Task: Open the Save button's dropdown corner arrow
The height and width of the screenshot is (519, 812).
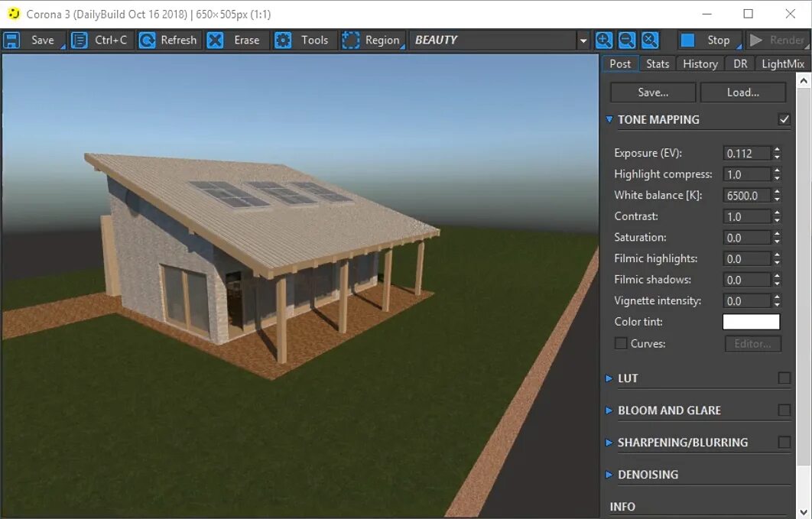Action: tap(63, 47)
